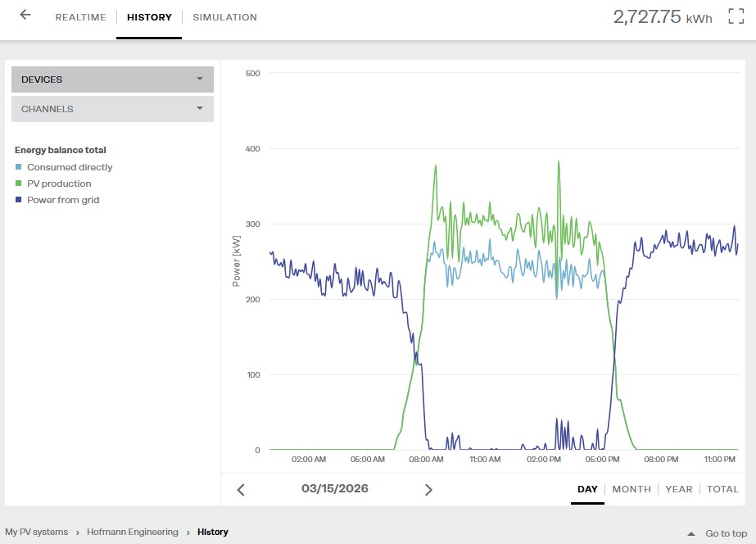Click the back arrow icon

click(25, 16)
